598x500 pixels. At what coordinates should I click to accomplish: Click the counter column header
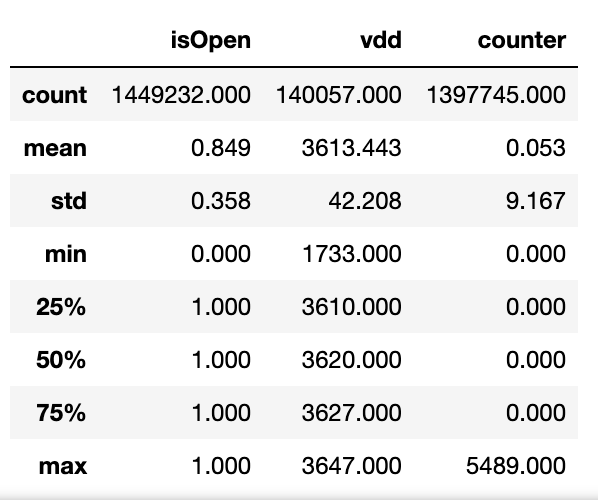click(521, 40)
